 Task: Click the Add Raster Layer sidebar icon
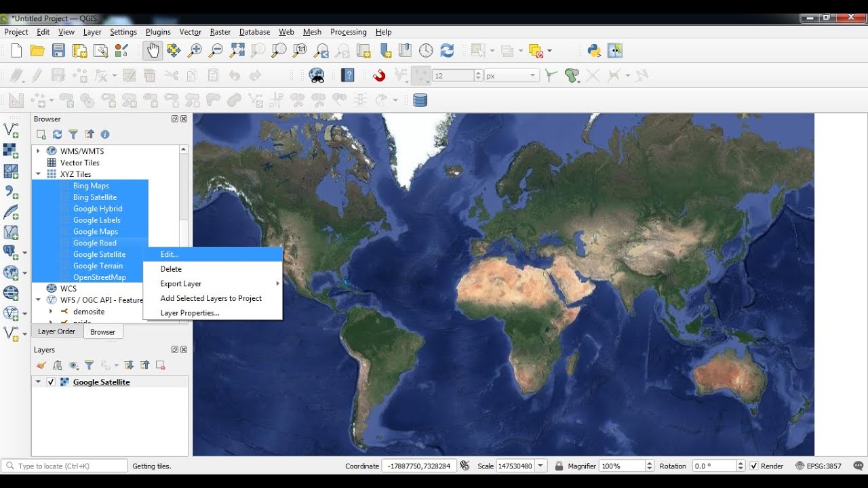click(11, 150)
